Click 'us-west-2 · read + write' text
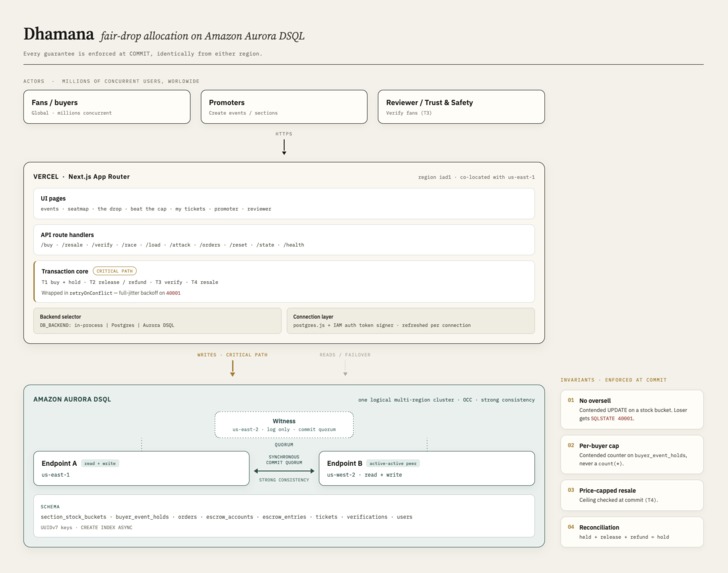Screen dimensions: 728x573 point(364,475)
